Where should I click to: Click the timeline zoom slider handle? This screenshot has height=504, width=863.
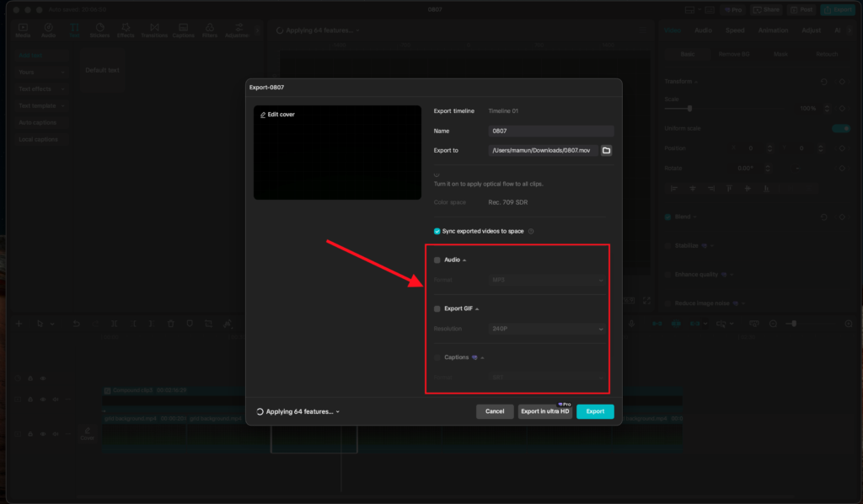(x=794, y=324)
